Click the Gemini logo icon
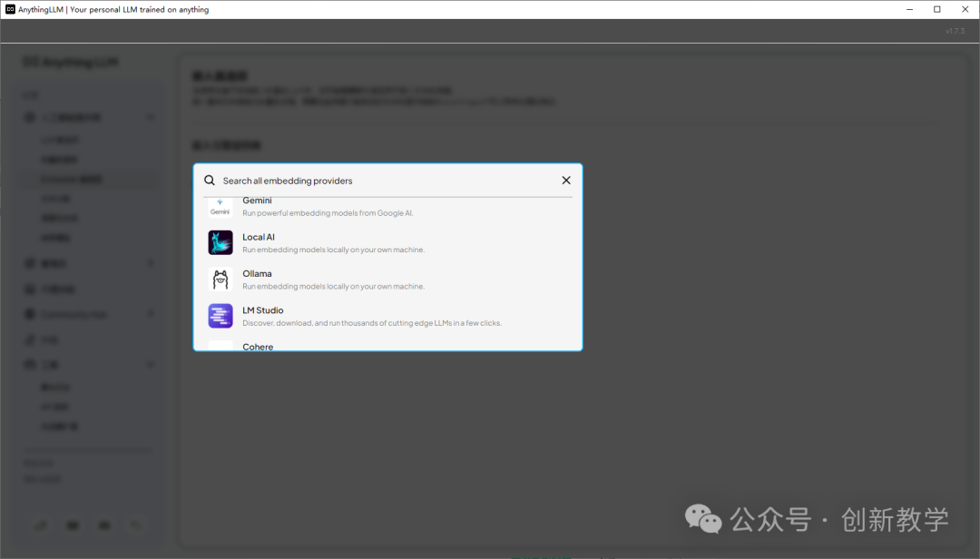 pyautogui.click(x=220, y=208)
